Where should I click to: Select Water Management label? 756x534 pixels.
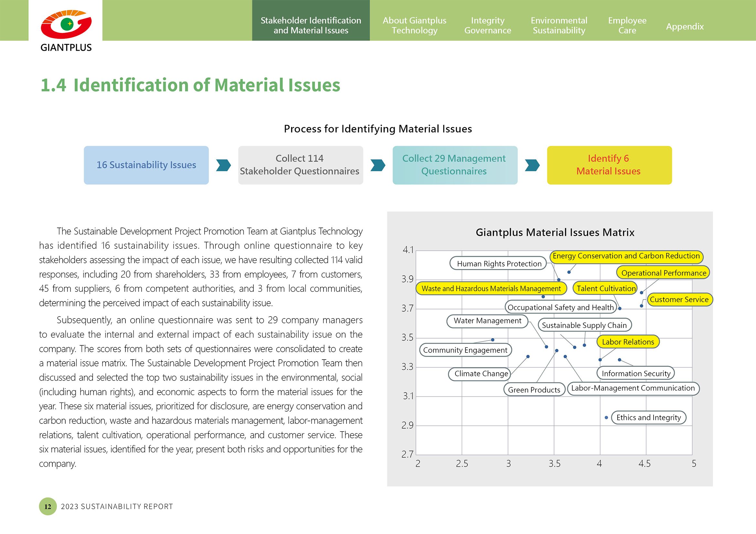click(487, 321)
